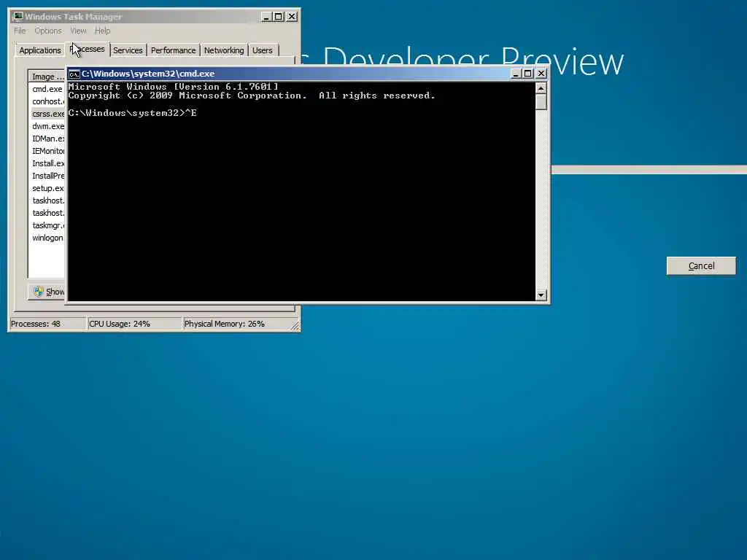Screen dimensions: 747x560
Task: Click the cmd window scrollbar thumb
Action: coord(541,102)
